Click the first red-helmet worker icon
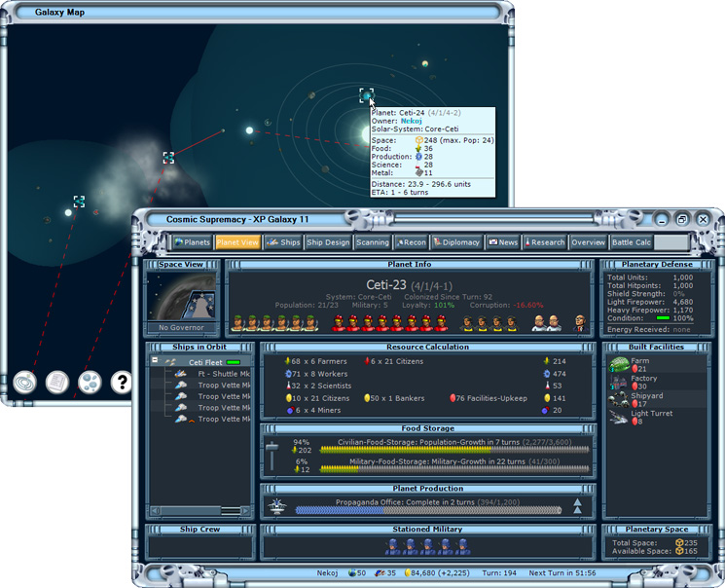The height and width of the screenshot is (588, 725). point(339,323)
